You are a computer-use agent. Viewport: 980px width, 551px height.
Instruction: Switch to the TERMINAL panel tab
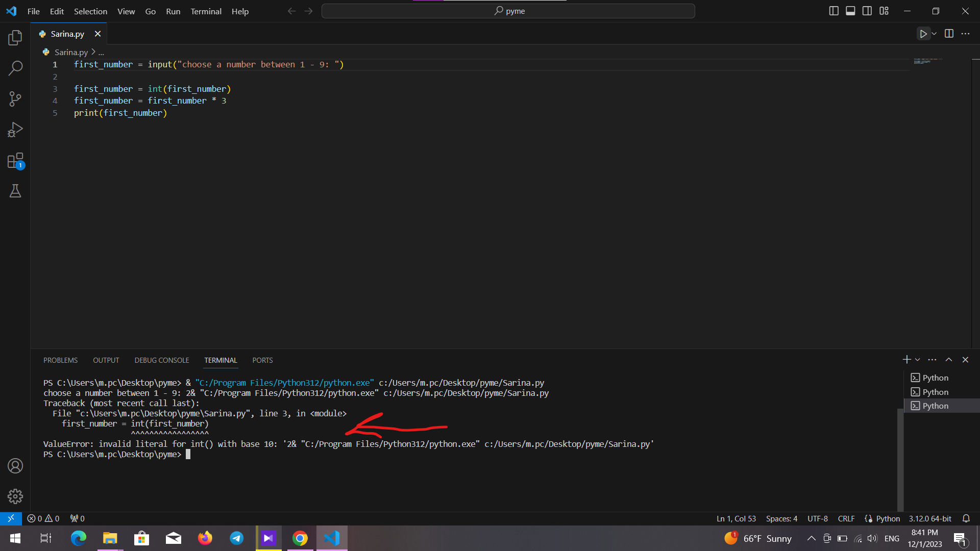pos(220,360)
